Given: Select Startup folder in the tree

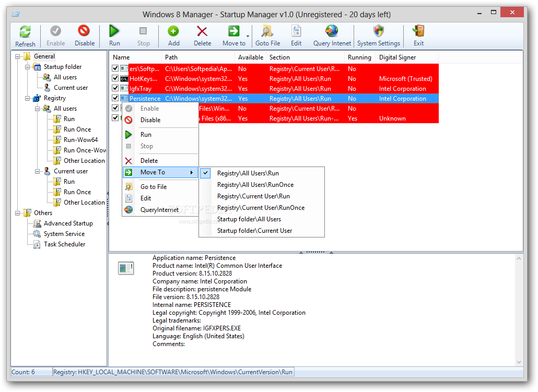Looking at the screenshot, I should tap(63, 66).
